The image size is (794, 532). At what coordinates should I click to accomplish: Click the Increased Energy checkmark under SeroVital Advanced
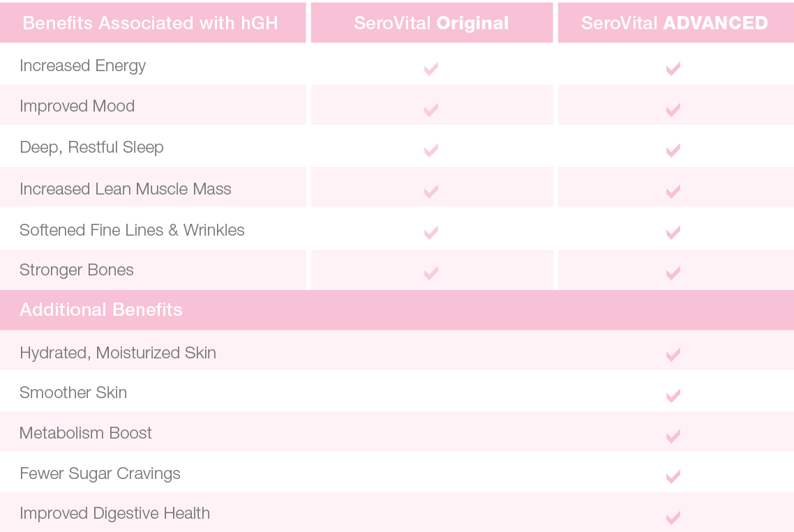673,68
